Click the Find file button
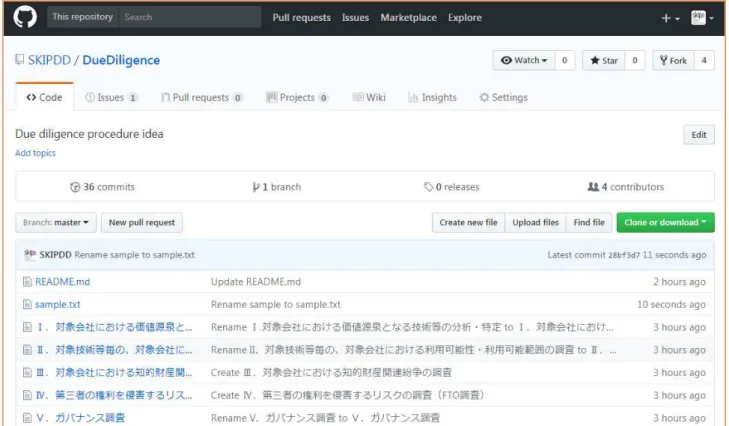 click(x=589, y=223)
